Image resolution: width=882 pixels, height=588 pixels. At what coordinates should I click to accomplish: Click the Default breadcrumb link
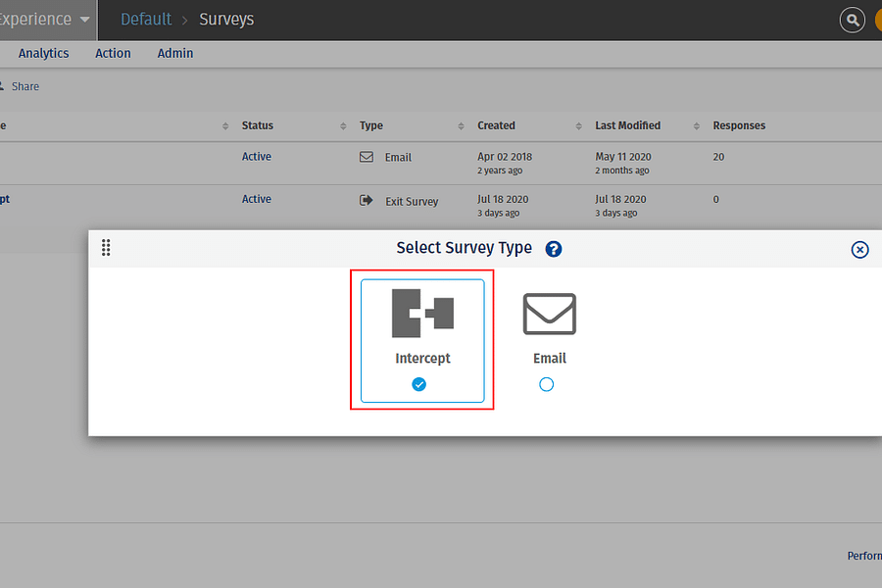coord(146,20)
